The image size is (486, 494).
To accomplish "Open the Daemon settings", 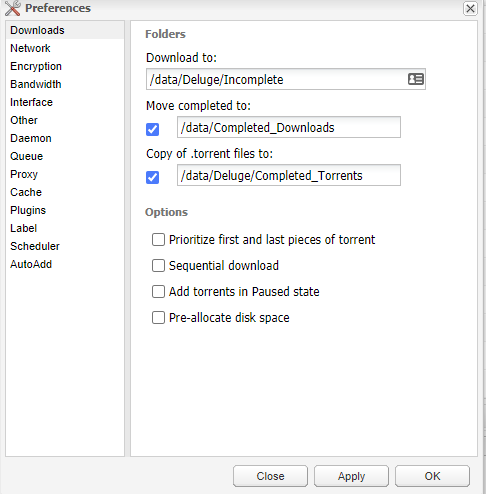I will [x=65, y=138].
